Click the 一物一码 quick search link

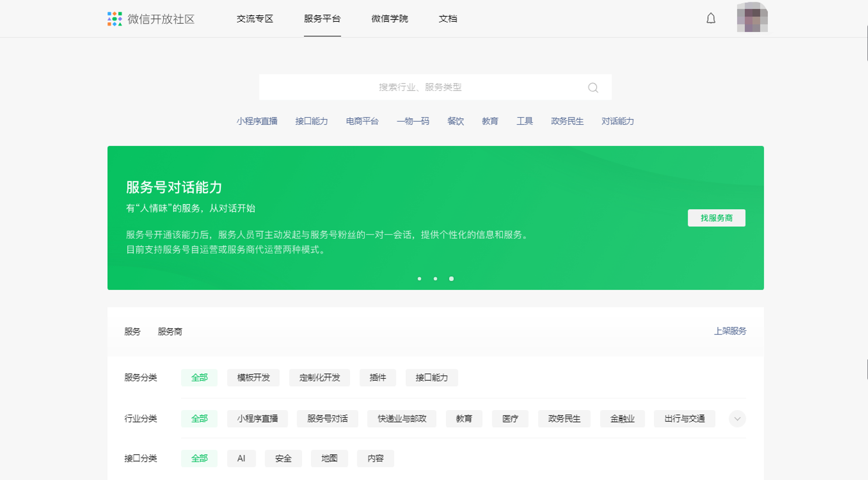(413, 121)
